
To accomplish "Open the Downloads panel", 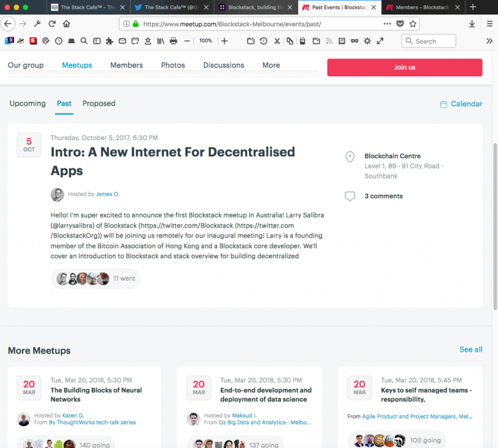I will click(x=472, y=24).
